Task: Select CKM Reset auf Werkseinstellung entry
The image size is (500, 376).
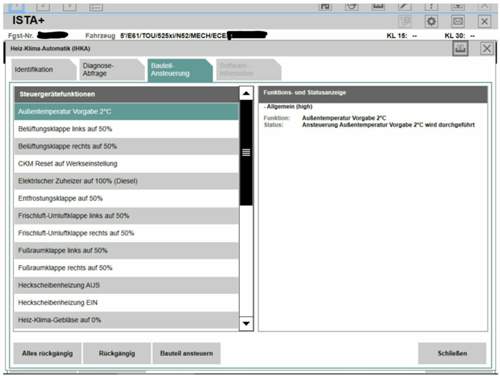Action: pyautogui.click(x=126, y=164)
